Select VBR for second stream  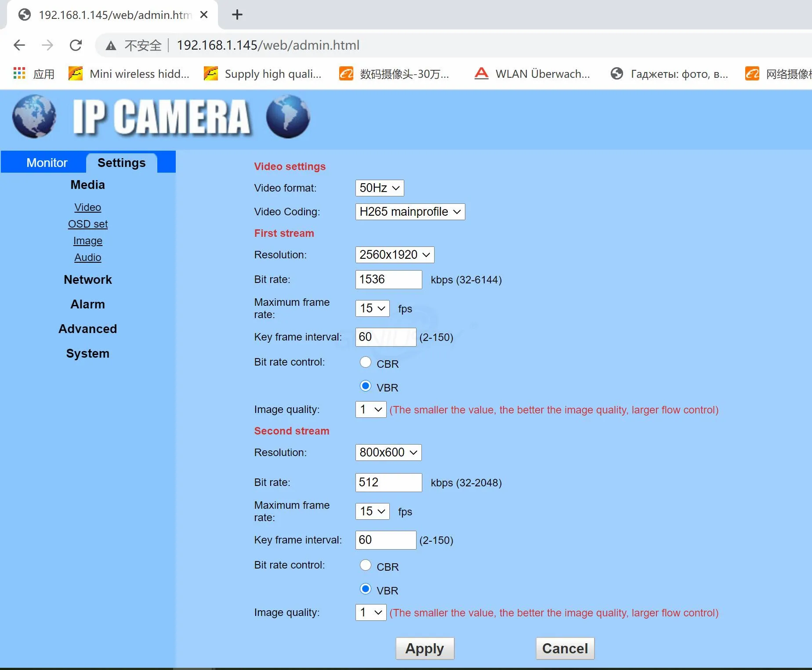(365, 589)
